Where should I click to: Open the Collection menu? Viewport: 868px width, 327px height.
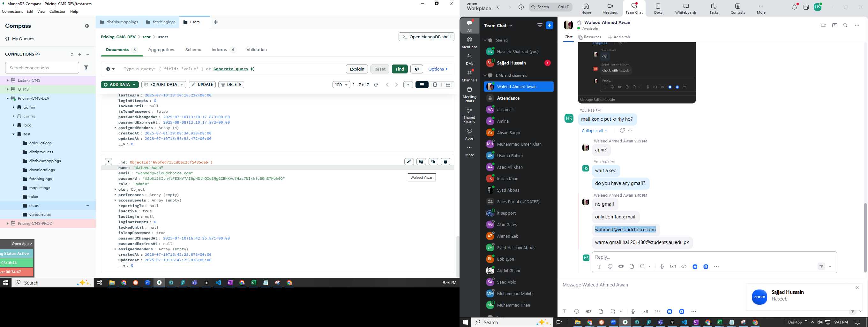58,11
